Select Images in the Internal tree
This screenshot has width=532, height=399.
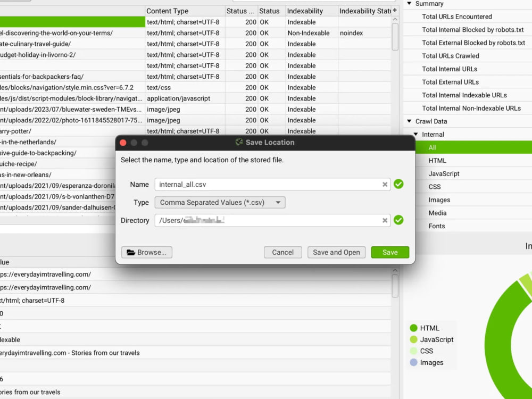[439, 200]
